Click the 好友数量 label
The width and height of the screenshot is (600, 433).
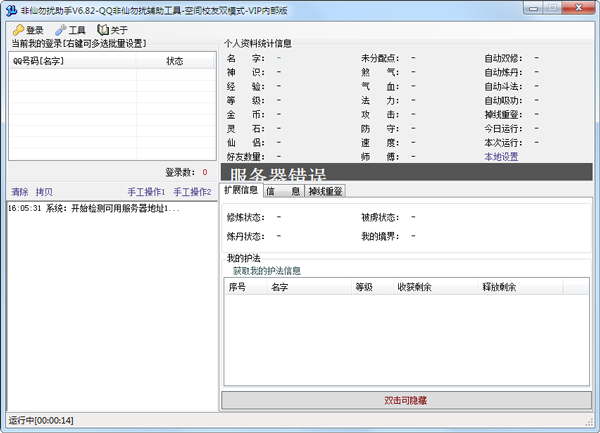246,157
